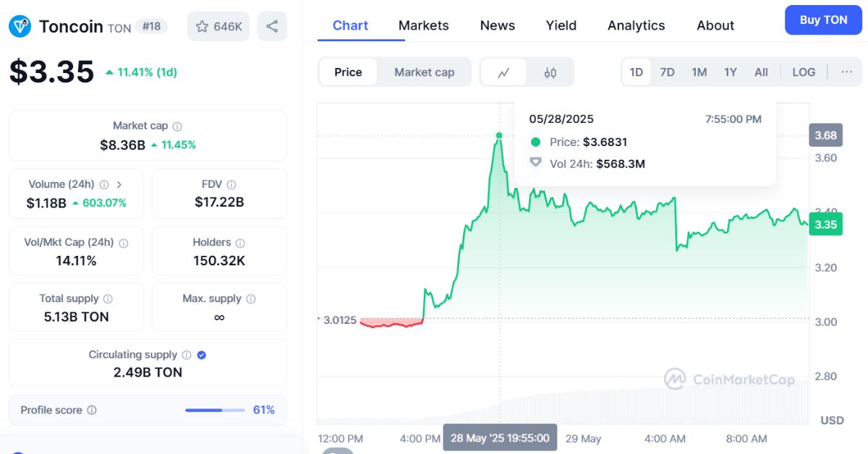Click the 11.41% (1d) change indicator

[141, 72]
